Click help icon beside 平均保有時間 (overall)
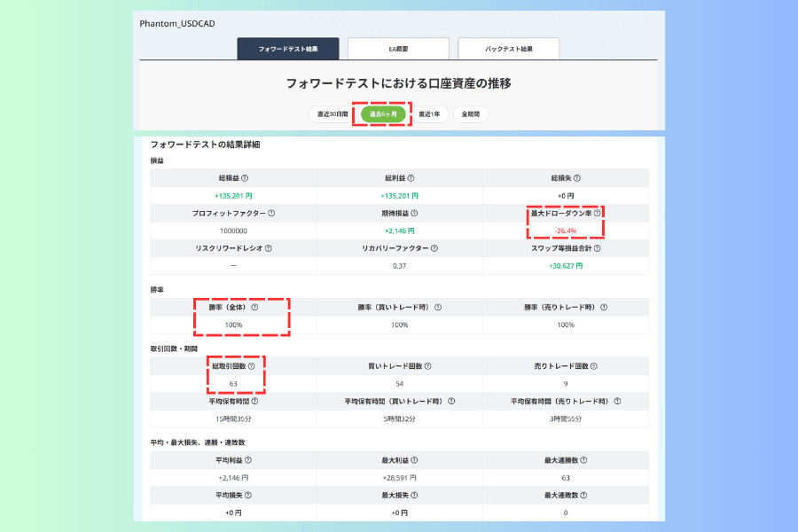Viewport: 798px width, 532px height. (255, 401)
